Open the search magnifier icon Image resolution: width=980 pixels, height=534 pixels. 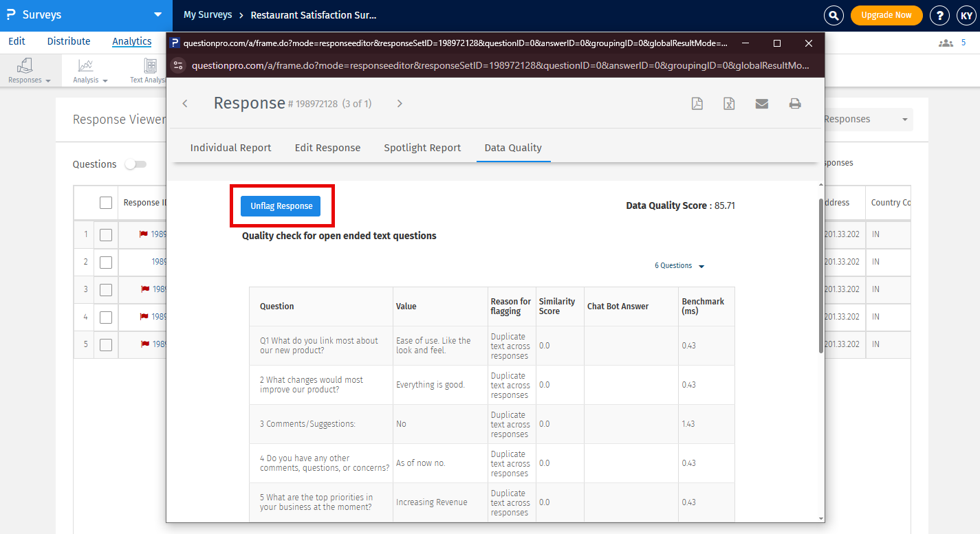834,15
